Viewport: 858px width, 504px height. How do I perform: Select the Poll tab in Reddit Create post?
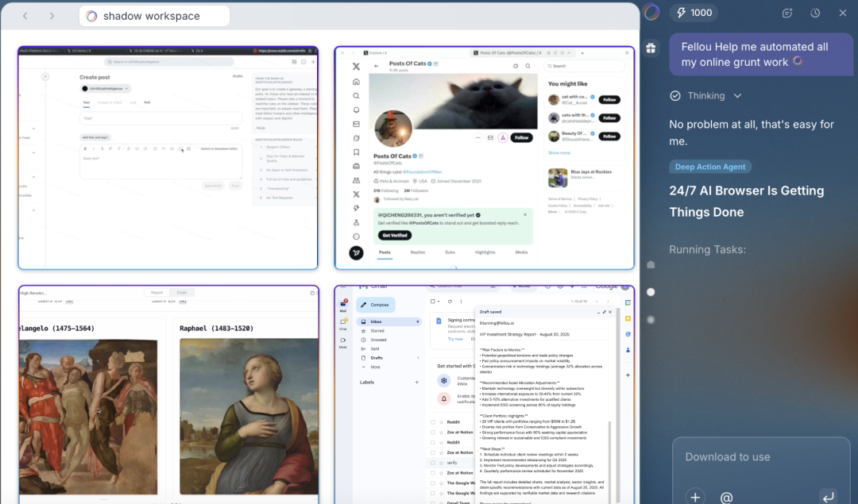click(147, 102)
